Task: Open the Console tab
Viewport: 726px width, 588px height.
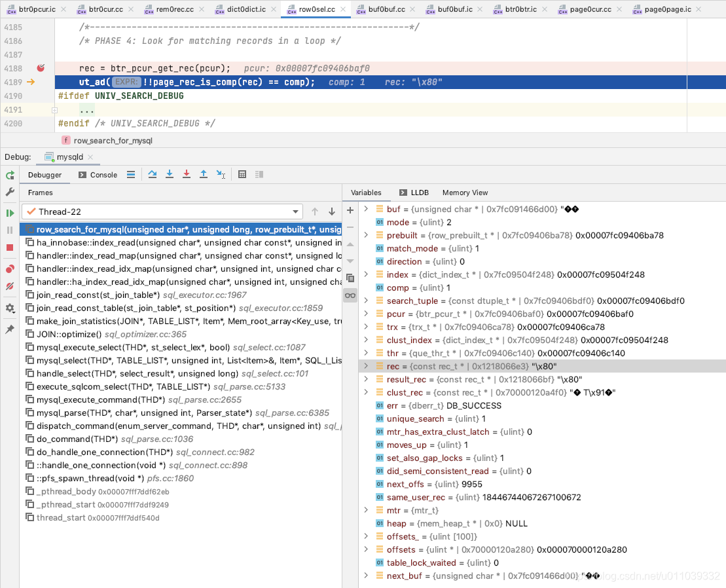Action: pyautogui.click(x=98, y=175)
